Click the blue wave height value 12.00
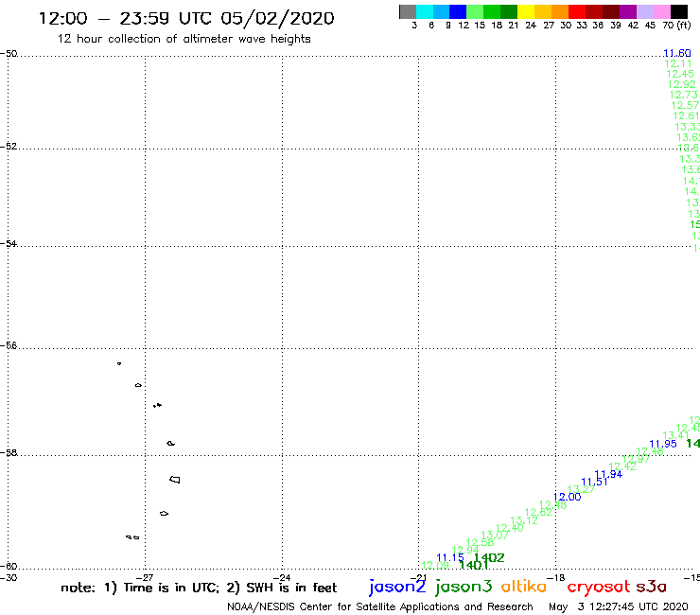This screenshot has width=700, height=615. click(567, 497)
